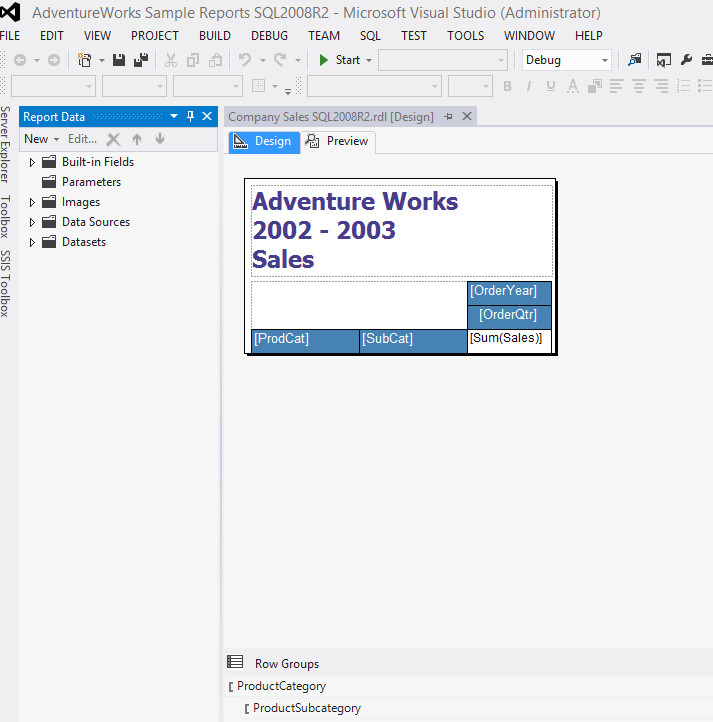Click the borders toolbar icon
This screenshot has width=713, height=722.
point(258,86)
